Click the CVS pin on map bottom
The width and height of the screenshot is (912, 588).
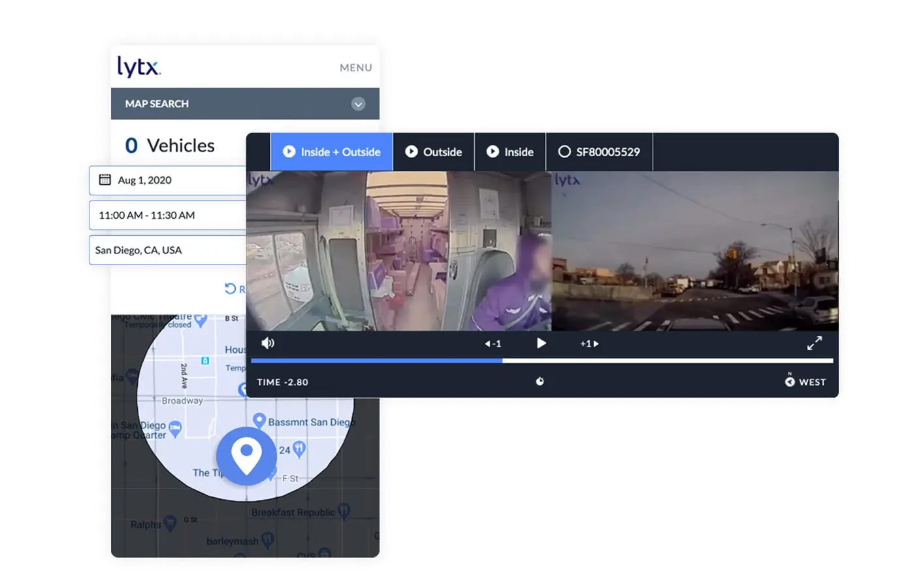(325, 554)
